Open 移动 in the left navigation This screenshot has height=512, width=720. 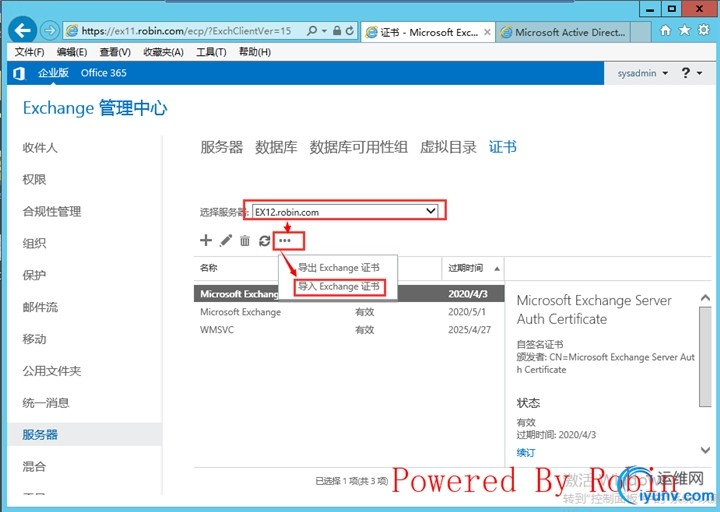34,339
